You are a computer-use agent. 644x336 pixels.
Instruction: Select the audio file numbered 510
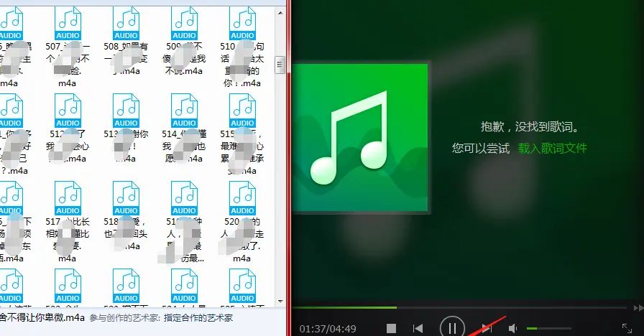242,47
